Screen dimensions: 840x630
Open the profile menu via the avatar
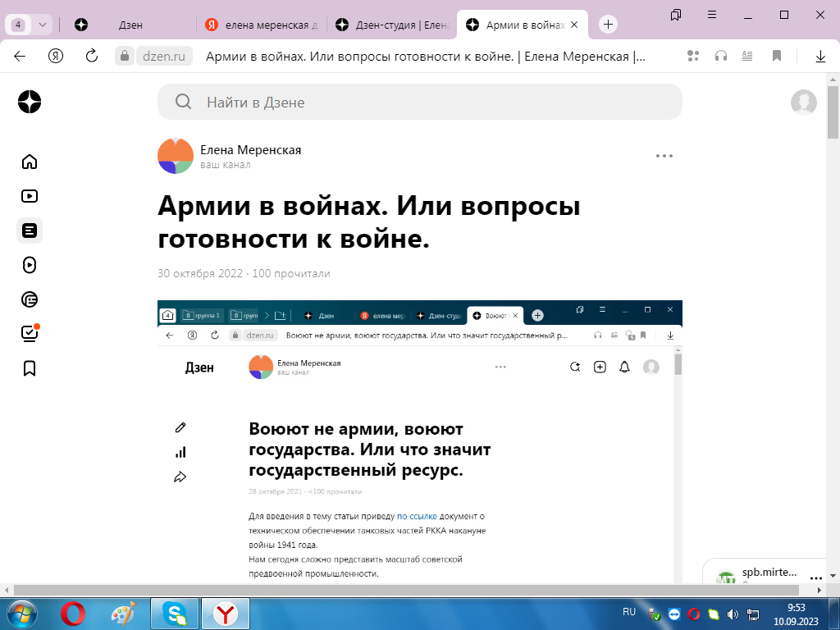[804, 103]
